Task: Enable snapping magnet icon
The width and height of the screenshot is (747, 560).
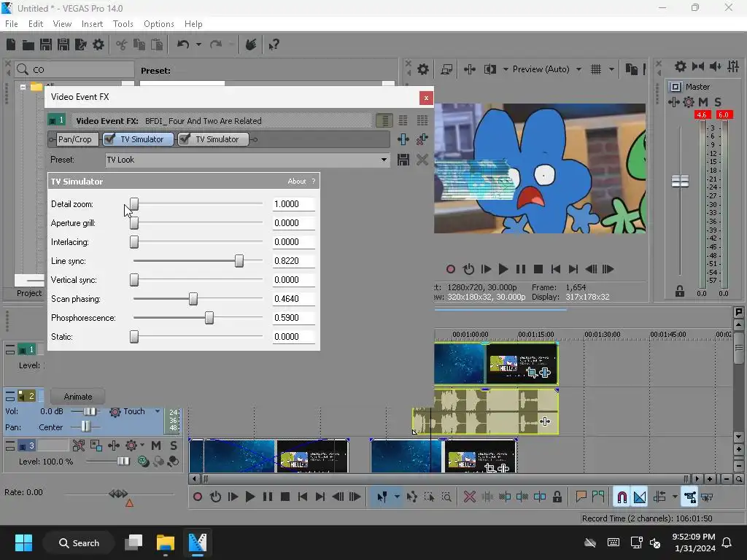Action: [x=622, y=497]
